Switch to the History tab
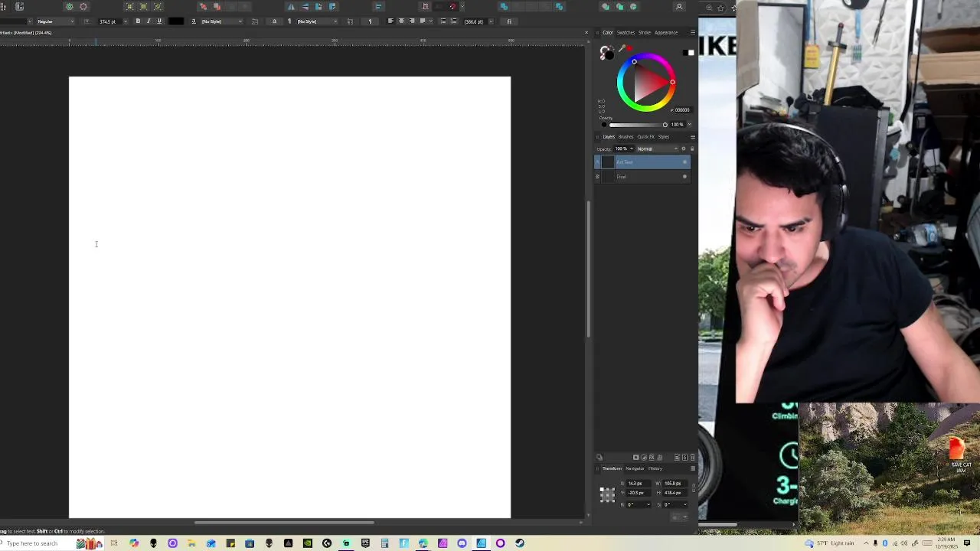This screenshot has height=551, width=980. coord(655,468)
